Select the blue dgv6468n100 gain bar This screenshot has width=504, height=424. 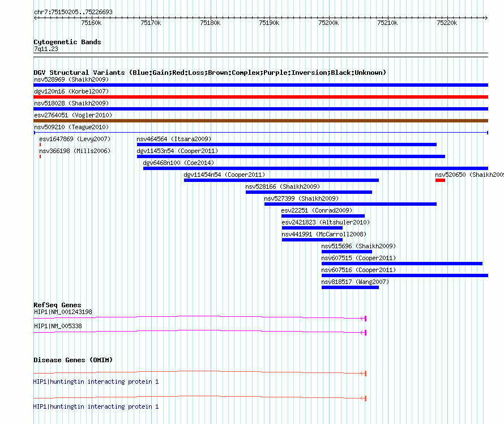(x=315, y=168)
